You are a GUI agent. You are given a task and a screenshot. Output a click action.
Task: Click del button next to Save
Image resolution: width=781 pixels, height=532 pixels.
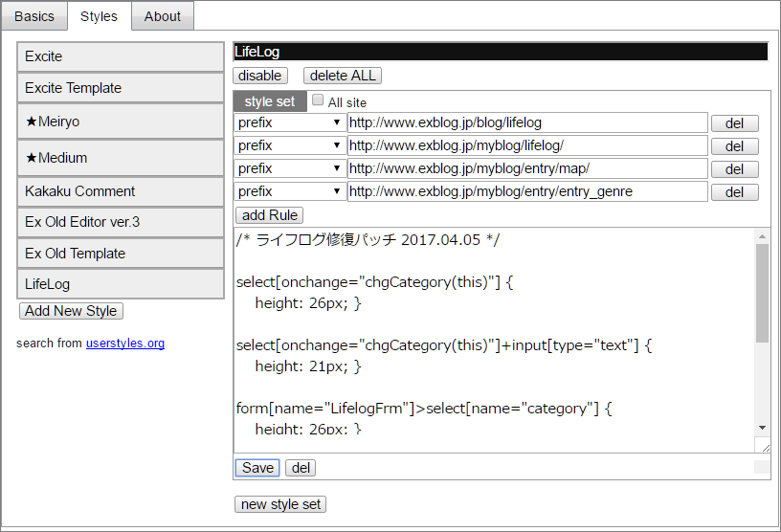tap(301, 468)
